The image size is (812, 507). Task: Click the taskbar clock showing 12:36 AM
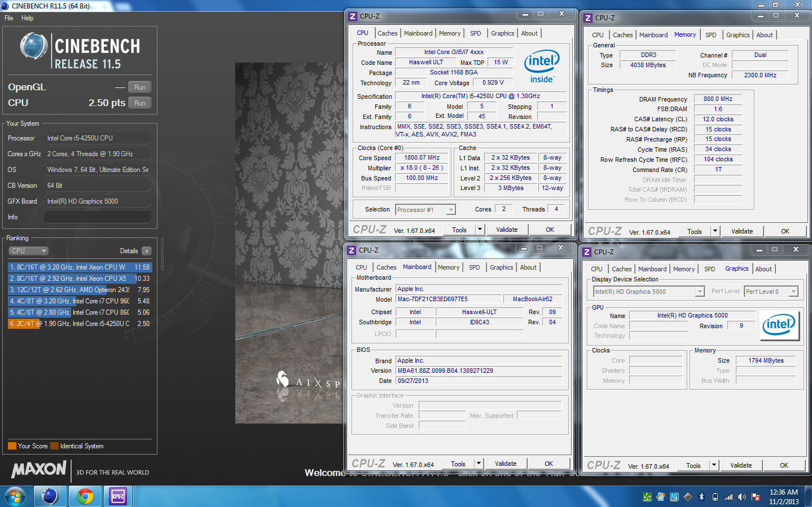[784, 497]
